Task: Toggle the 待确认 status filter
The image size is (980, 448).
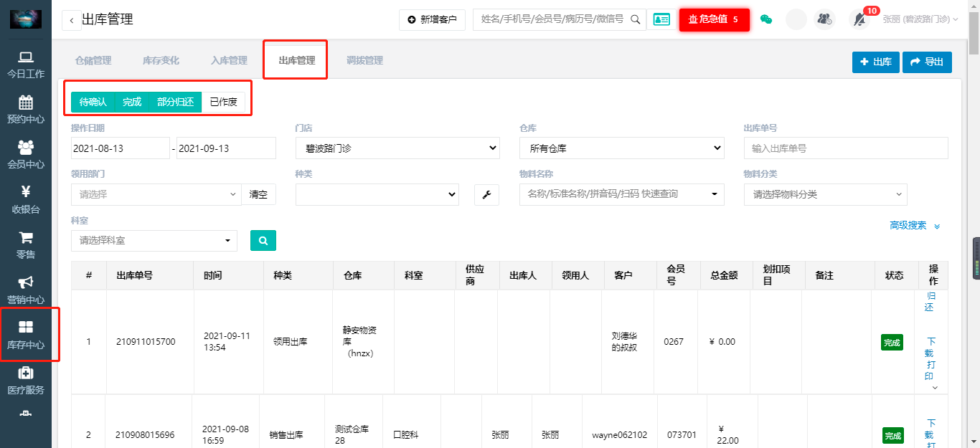Action: [93, 103]
